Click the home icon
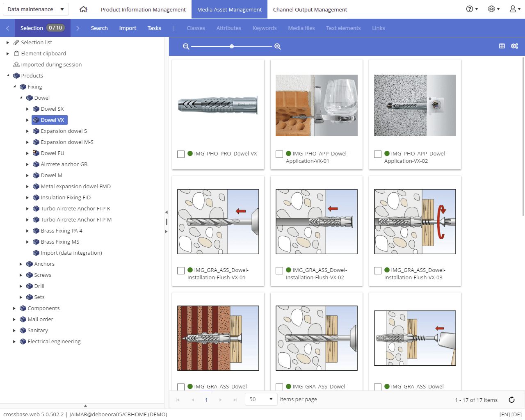This screenshot has height=420, width=525. [83, 9]
